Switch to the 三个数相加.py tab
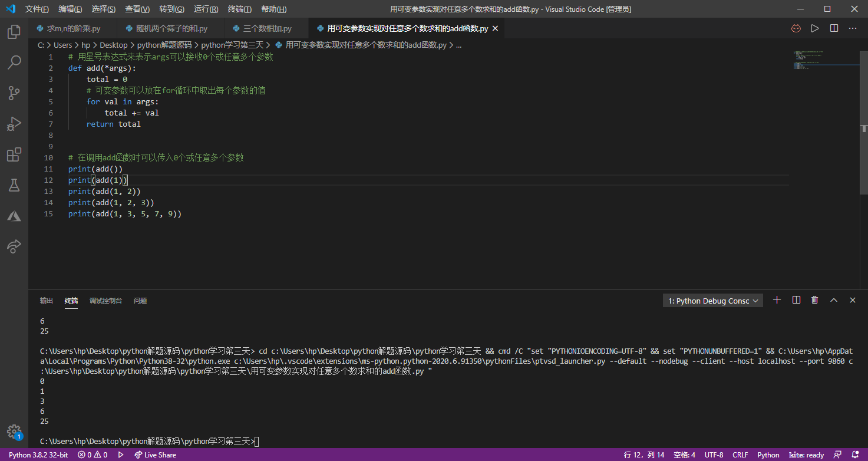This screenshot has width=868, height=461. pyautogui.click(x=267, y=28)
